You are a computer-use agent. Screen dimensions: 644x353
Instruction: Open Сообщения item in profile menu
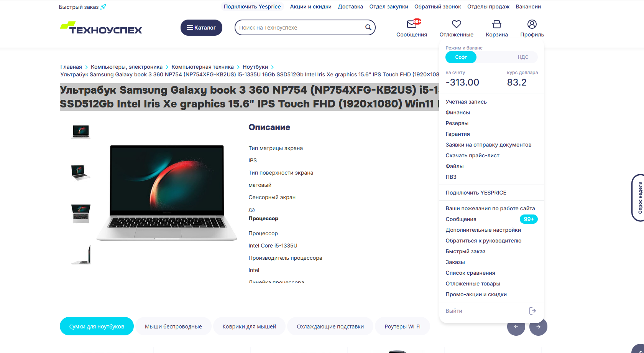[461, 219]
